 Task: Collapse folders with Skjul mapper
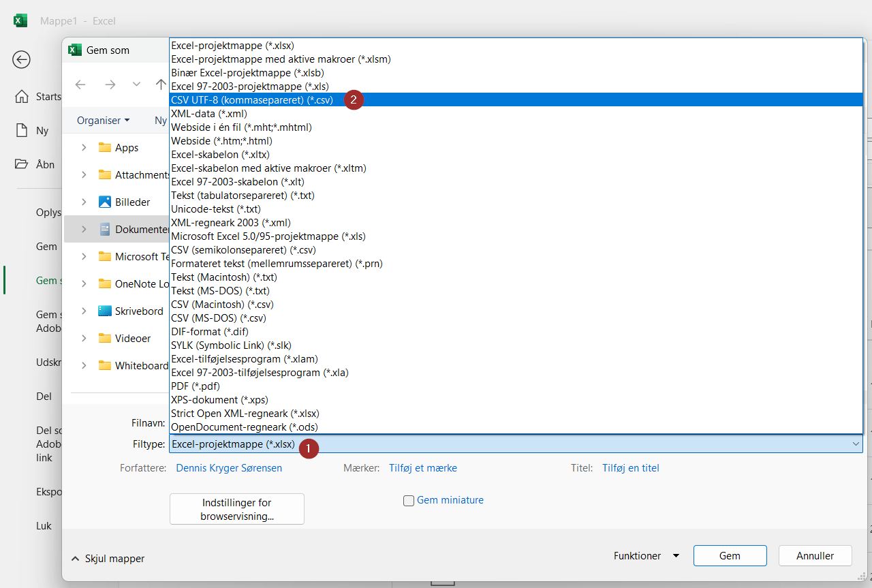click(108, 559)
